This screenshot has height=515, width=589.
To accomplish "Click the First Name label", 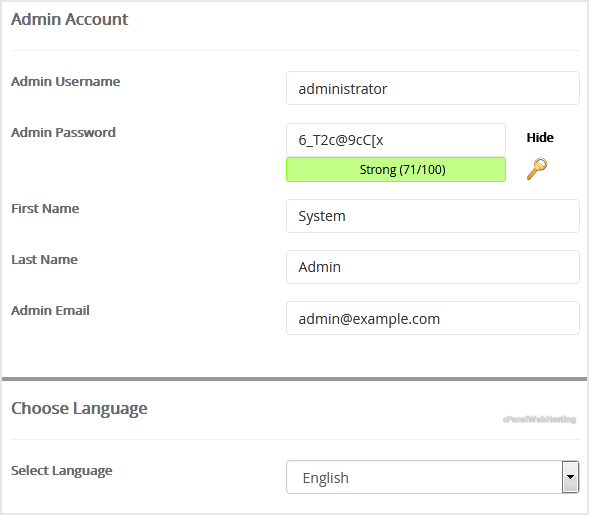I will click(45, 208).
